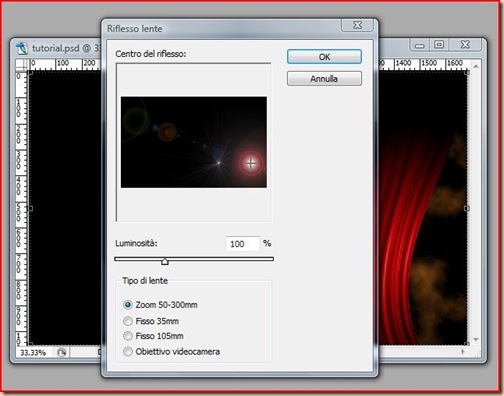The width and height of the screenshot is (504, 396).
Task: Click the horizontal scrollbar right arrow
Action: [463, 352]
